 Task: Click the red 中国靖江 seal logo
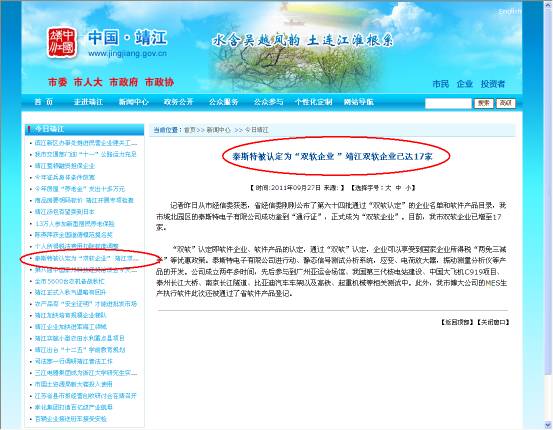tap(62, 43)
